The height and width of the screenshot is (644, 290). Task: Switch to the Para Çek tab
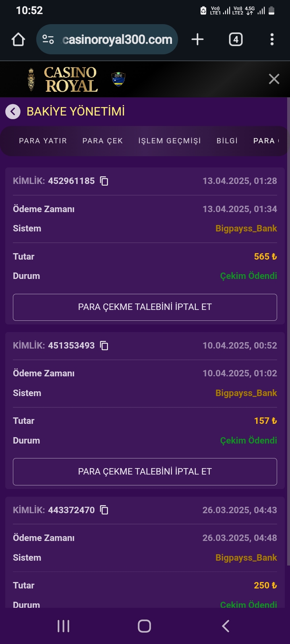pos(102,141)
